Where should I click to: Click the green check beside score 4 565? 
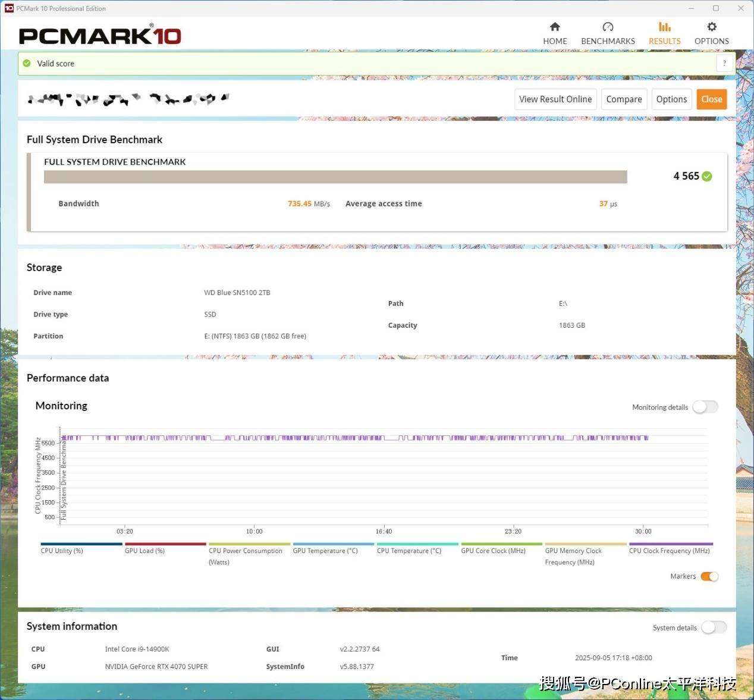(707, 176)
